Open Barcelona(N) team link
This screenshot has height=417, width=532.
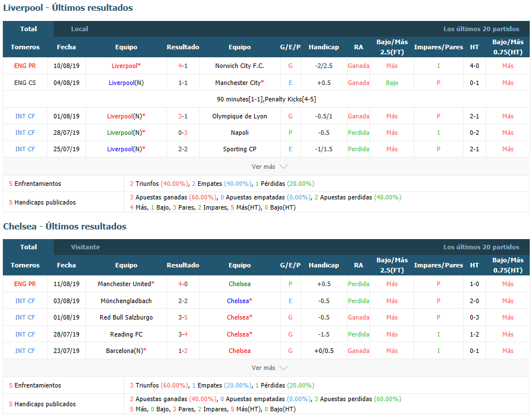(126, 351)
